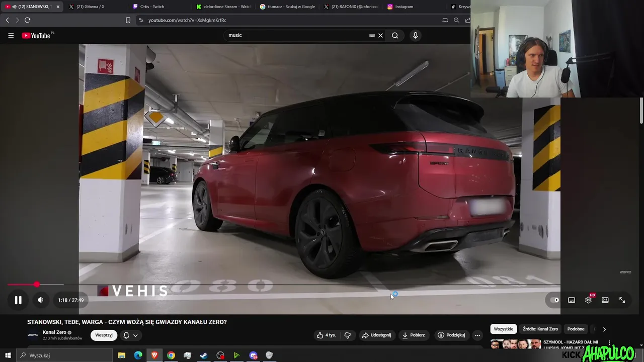644x362 pixels.
Task: Open Microsoft Edge from taskbar
Action: point(138,355)
